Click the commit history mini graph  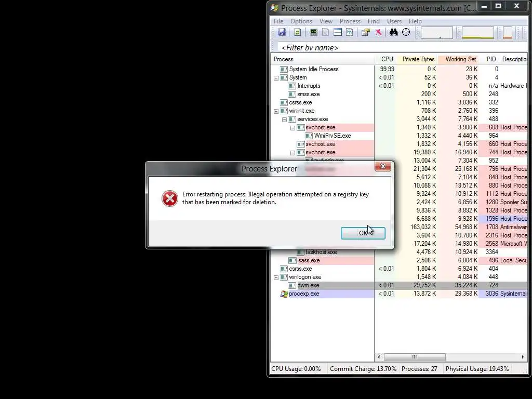point(478,33)
